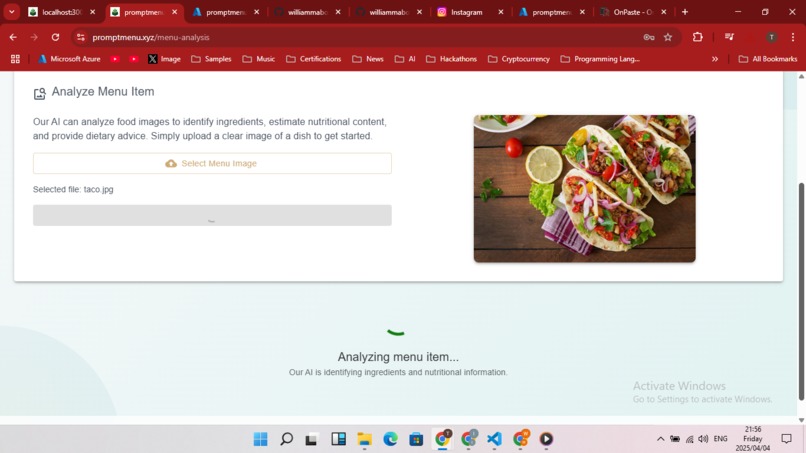This screenshot has height=453, width=806.
Task: Open Visual Studio Code from taskbar
Action: [x=494, y=439]
